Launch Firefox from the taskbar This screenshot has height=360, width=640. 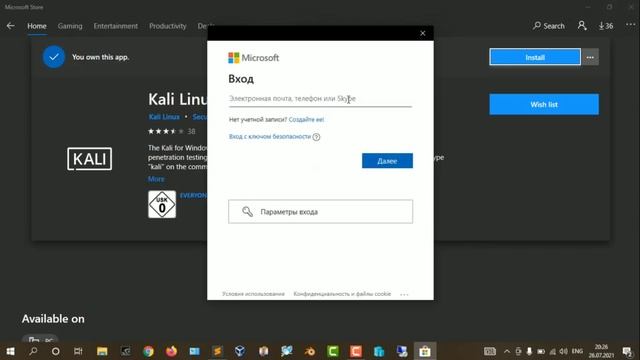171,351
